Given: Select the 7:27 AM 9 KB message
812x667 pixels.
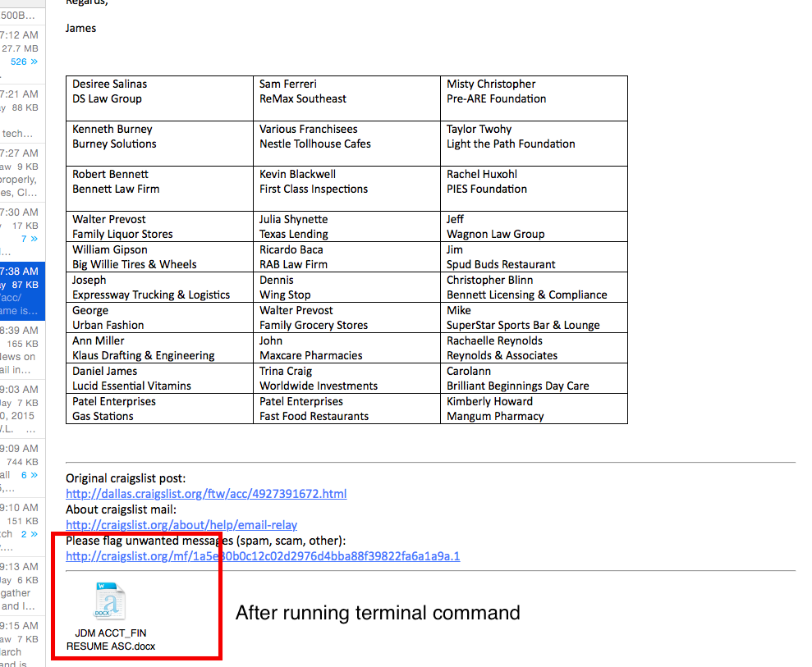Looking at the screenshot, I should point(22,172).
